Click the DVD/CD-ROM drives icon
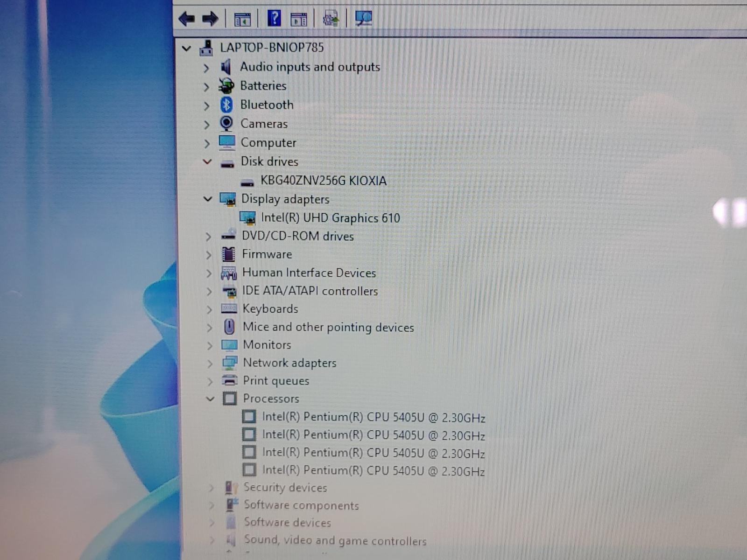 (x=228, y=235)
